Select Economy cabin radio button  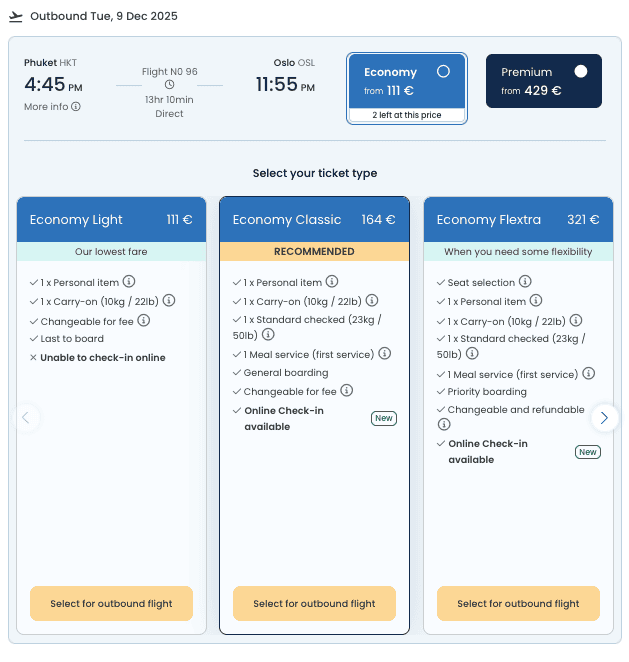[443, 72]
